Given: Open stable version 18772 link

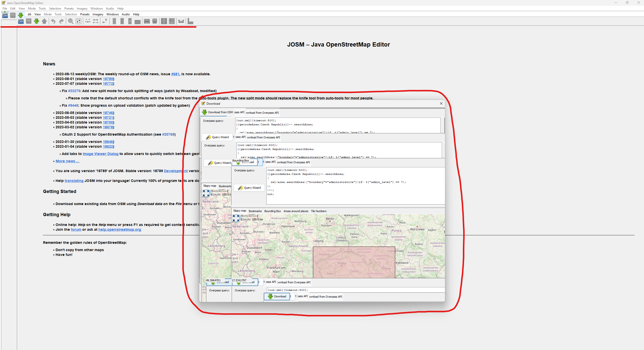Looking at the screenshot, I should [x=108, y=84].
